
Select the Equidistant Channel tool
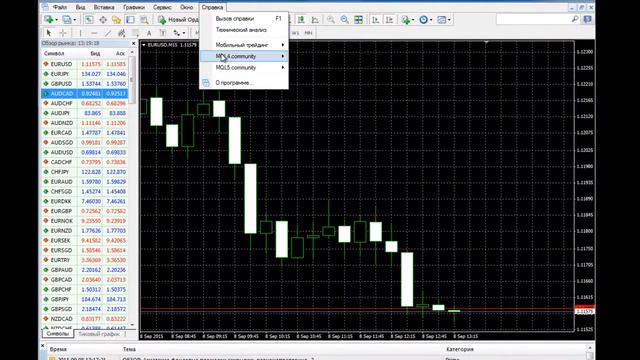tap(122, 33)
